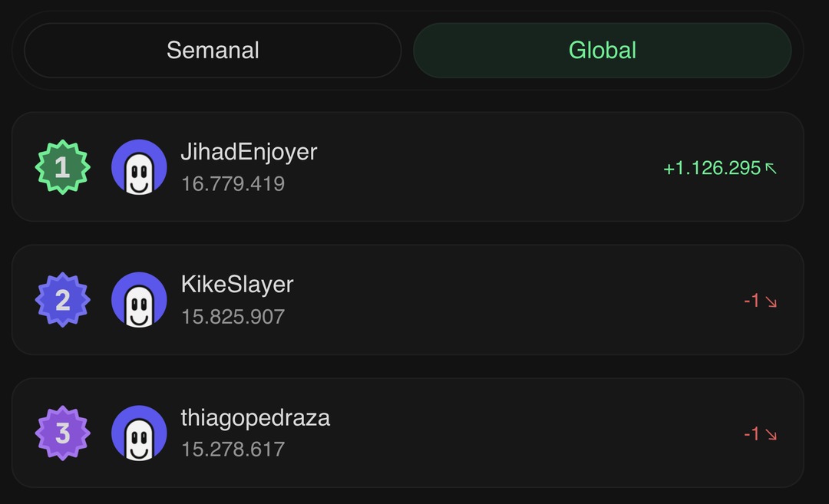Click the red down arrow on rank 2 row

(x=771, y=301)
